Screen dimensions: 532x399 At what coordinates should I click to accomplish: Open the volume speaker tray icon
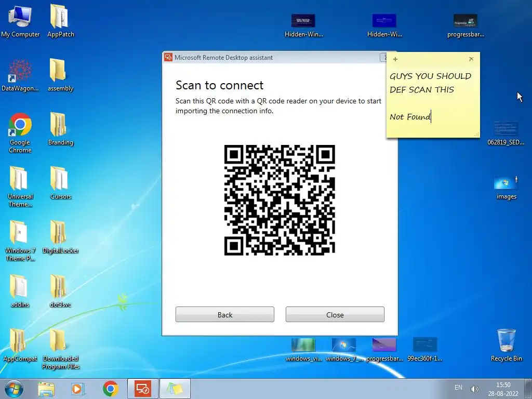click(475, 389)
